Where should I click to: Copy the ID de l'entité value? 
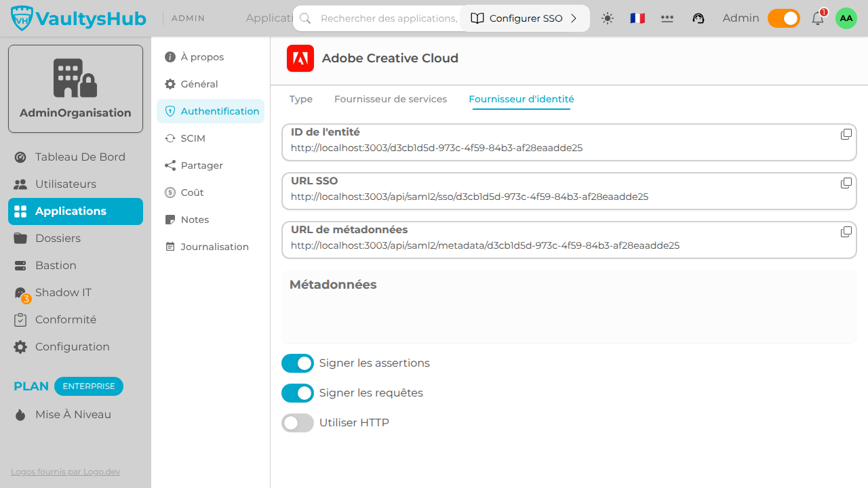pos(846,134)
